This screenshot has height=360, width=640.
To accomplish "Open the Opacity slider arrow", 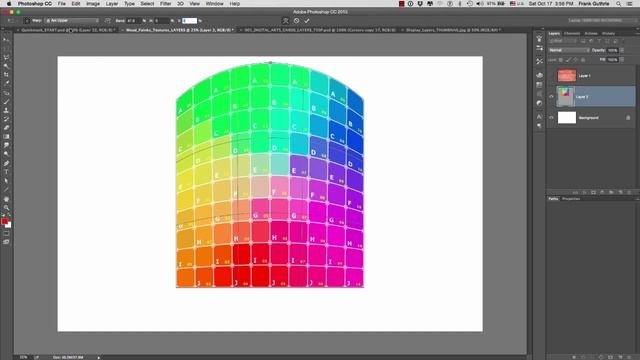I will tap(622, 50).
